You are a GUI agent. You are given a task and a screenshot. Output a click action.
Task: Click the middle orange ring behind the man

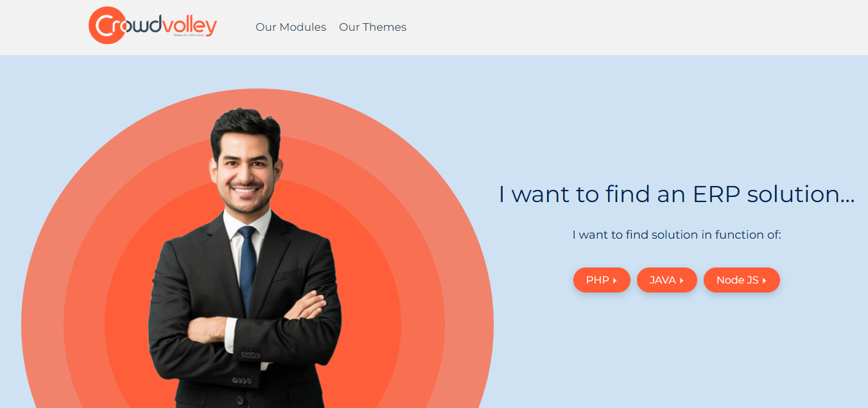(x=85, y=321)
